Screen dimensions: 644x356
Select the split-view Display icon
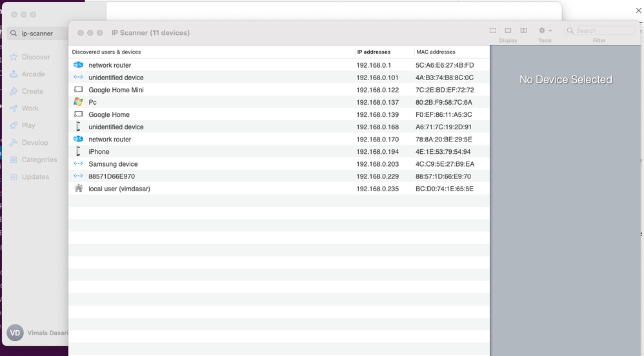point(523,30)
